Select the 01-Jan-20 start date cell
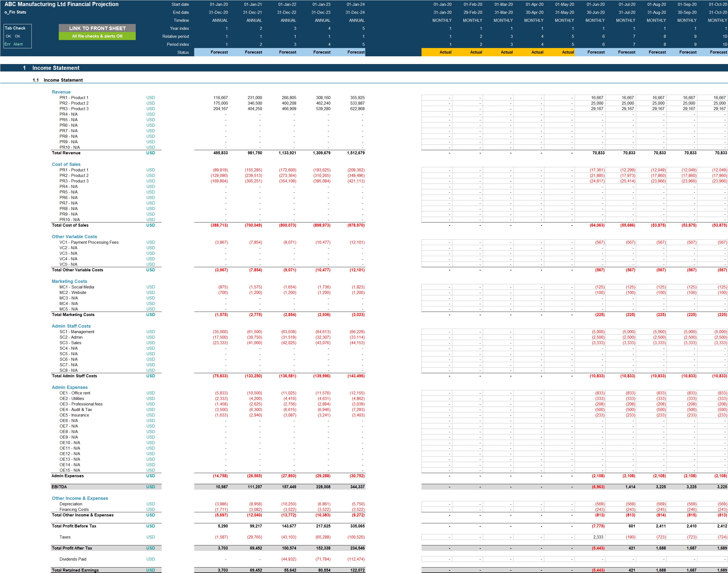This screenshot has width=728, height=573. 220,4
